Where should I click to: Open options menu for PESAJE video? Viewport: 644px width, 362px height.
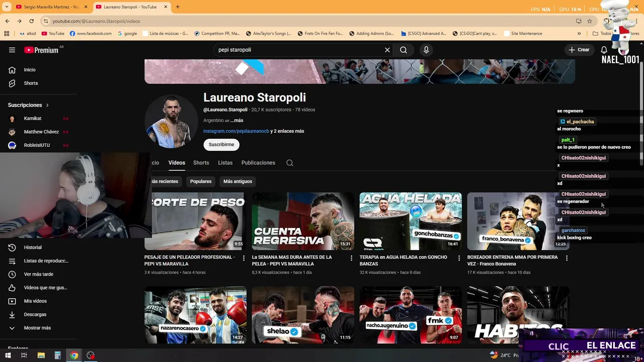[x=244, y=258]
